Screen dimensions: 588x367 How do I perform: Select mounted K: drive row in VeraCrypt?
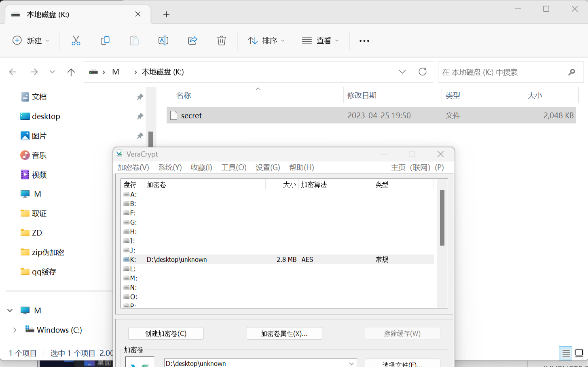278,259
